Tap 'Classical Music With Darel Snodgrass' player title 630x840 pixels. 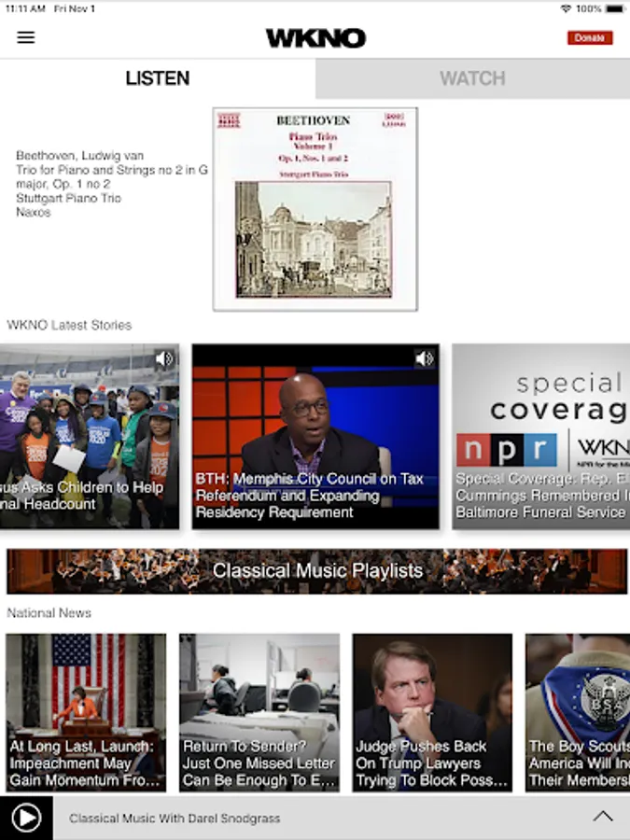point(175,819)
